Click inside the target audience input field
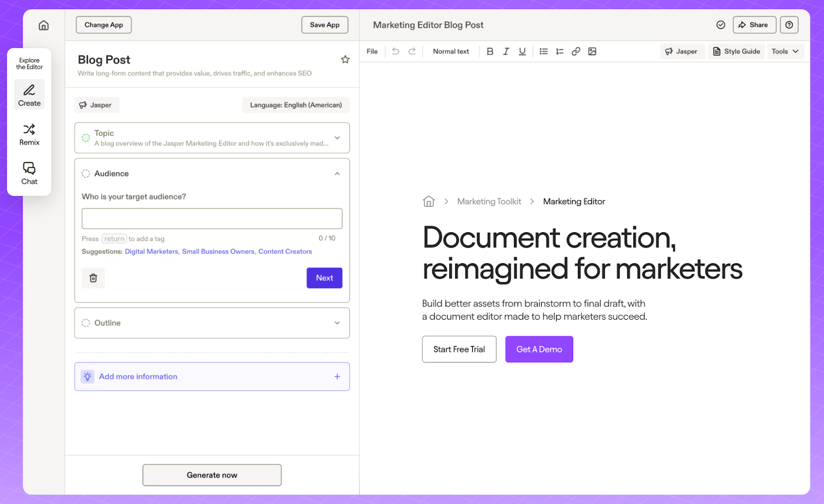Image resolution: width=824 pixels, height=504 pixels. click(x=212, y=218)
